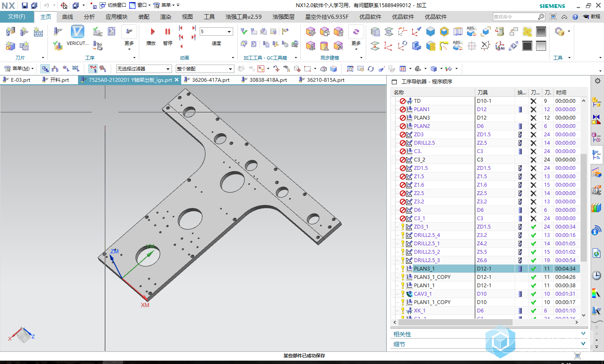Click the 播放 play button
The width and height of the screenshot is (604, 364).
(x=151, y=36)
